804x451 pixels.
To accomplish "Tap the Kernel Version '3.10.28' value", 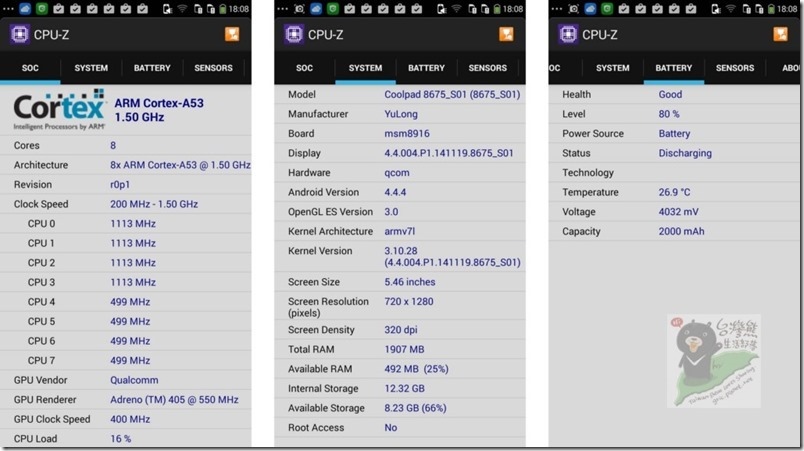I will tap(401, 251).
